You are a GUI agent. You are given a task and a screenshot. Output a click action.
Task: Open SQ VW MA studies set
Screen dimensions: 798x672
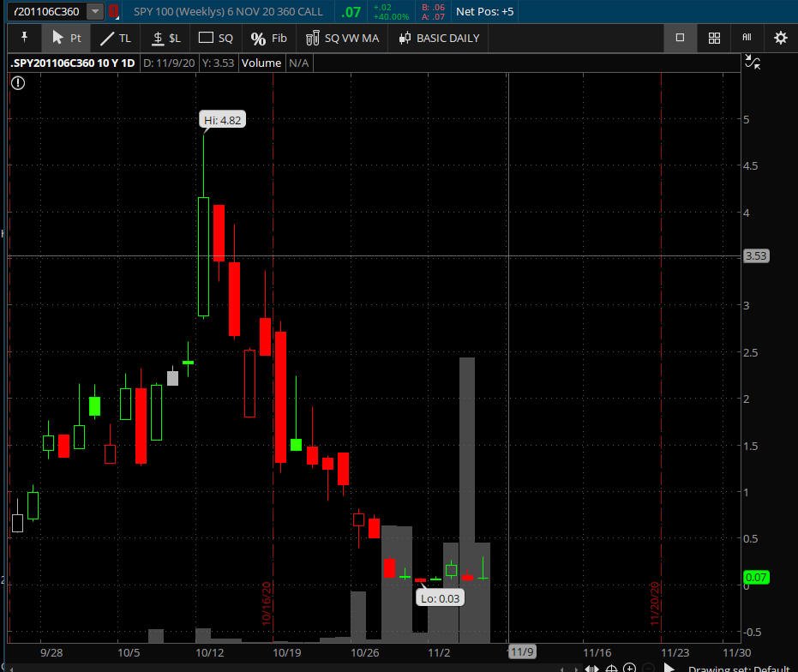(341, 38)
